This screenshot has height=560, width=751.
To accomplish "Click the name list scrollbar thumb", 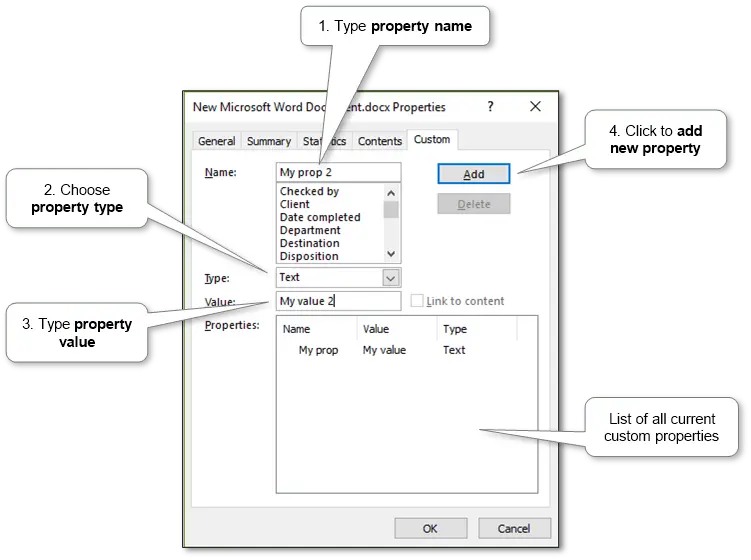I will pyautogui.click(x=391, y=209).
